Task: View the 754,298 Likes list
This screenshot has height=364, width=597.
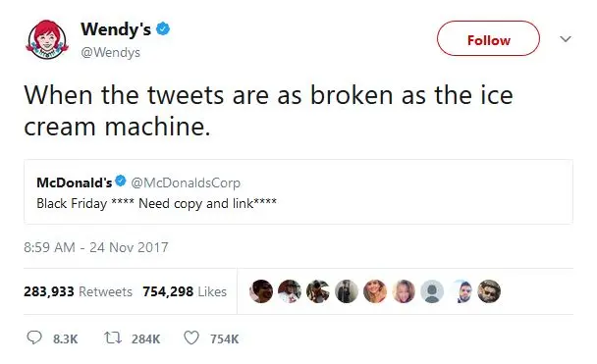Action: tap(185, 291)
